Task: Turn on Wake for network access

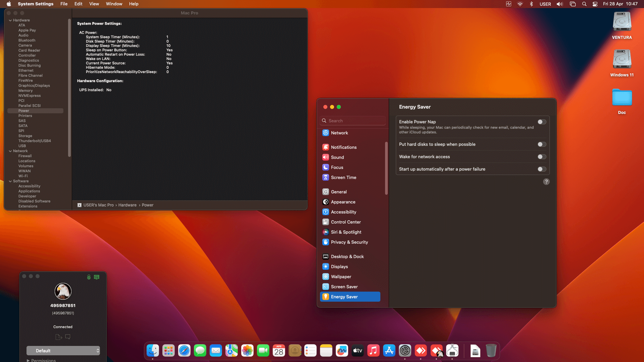Action: click(x=542, y=157)
